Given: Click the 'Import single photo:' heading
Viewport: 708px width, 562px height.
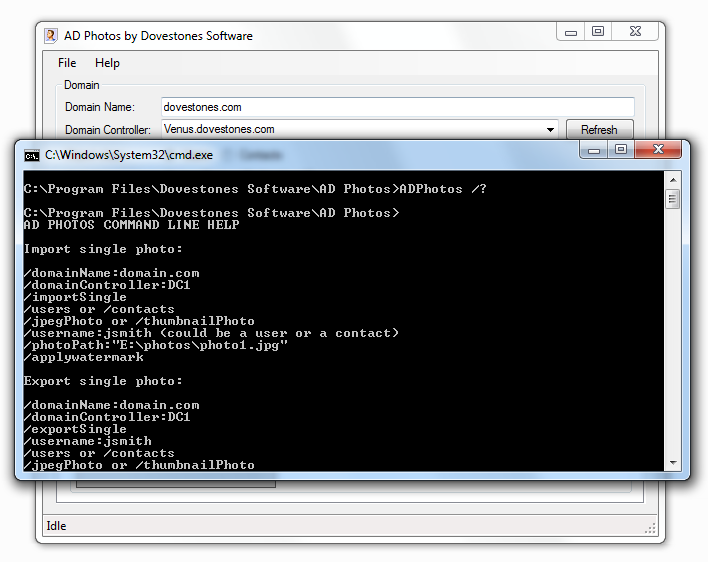Looking at the screenshot, I should 103,249.
